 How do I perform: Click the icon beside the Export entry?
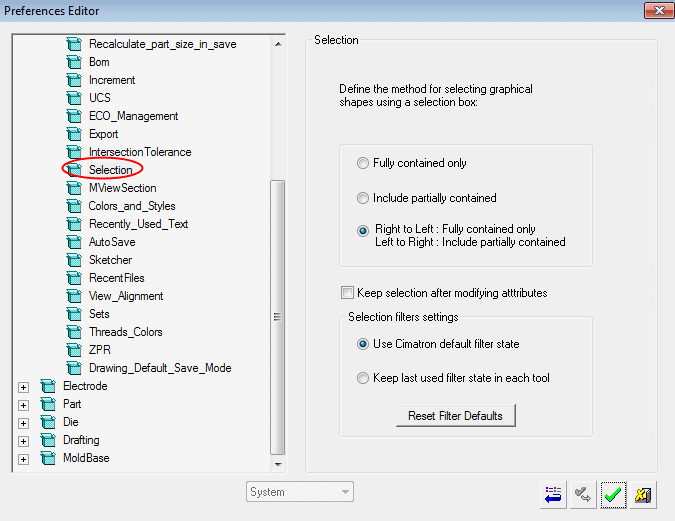[73, 134]
